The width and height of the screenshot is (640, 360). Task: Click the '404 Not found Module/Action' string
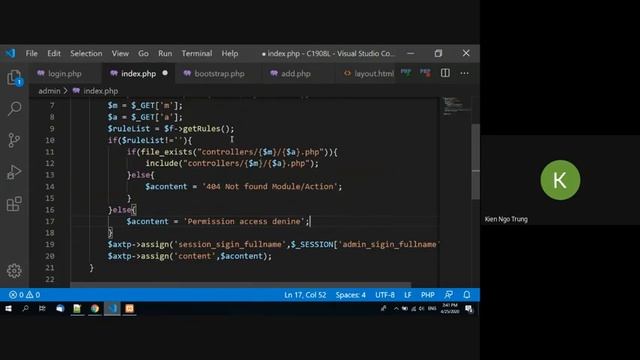(x=270, y=187)
